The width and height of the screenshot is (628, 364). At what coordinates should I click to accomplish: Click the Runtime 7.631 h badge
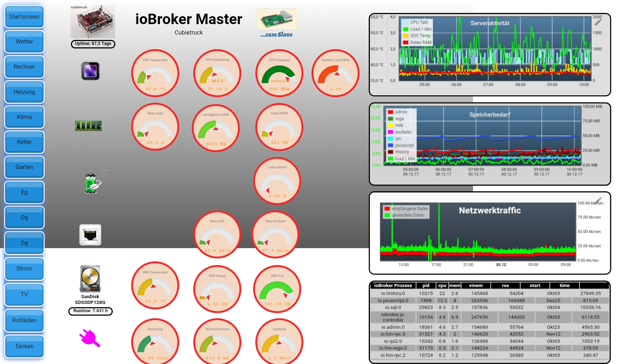point(90,311)
